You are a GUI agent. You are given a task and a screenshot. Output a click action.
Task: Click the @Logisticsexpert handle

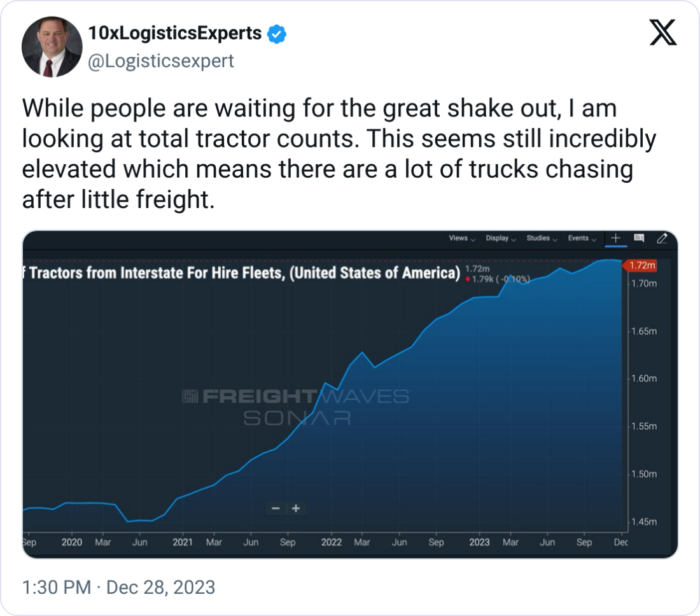click(x=160, y=61)
